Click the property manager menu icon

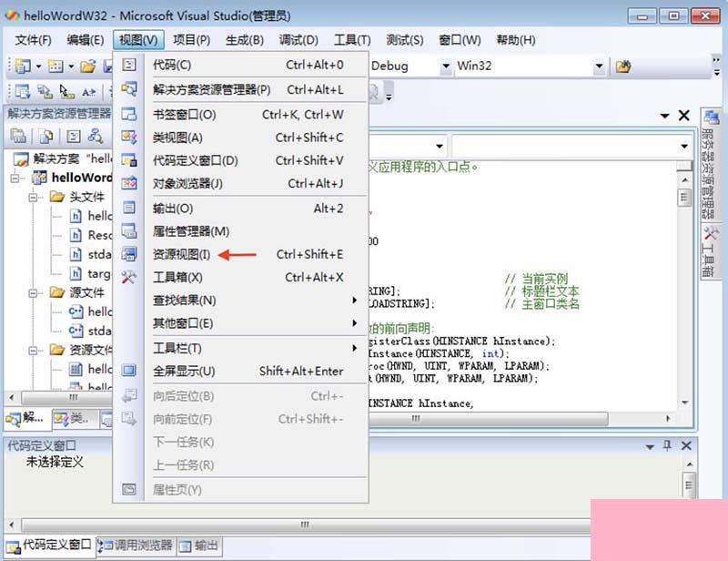(129, 230)
